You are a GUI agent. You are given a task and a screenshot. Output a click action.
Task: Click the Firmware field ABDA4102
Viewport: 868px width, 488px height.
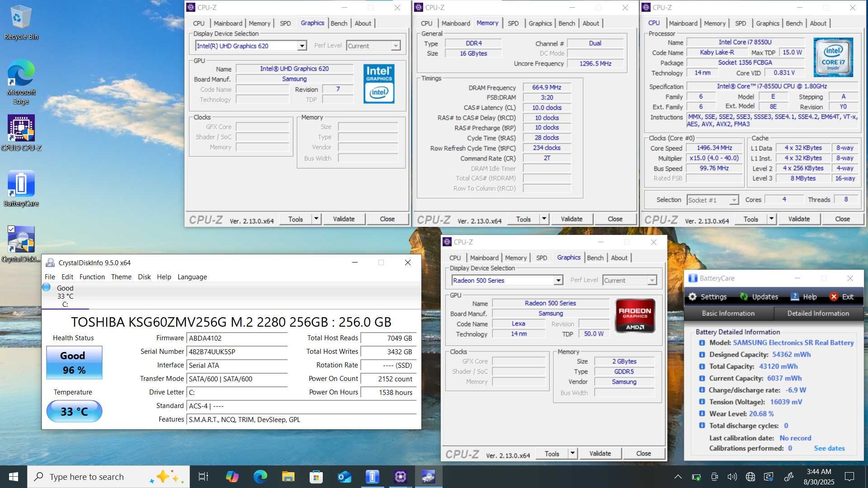pyautogui.click(x=237, y=338)
